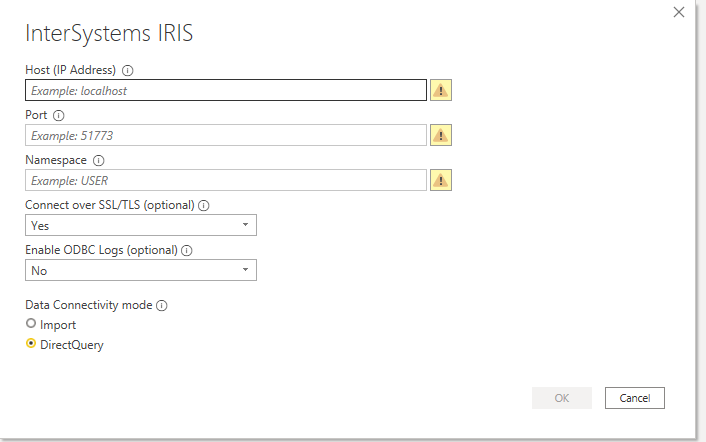Select the DirectQuery radio button
Image resolution: width=706 pixels, height=442 pixels.
point(31,343)
